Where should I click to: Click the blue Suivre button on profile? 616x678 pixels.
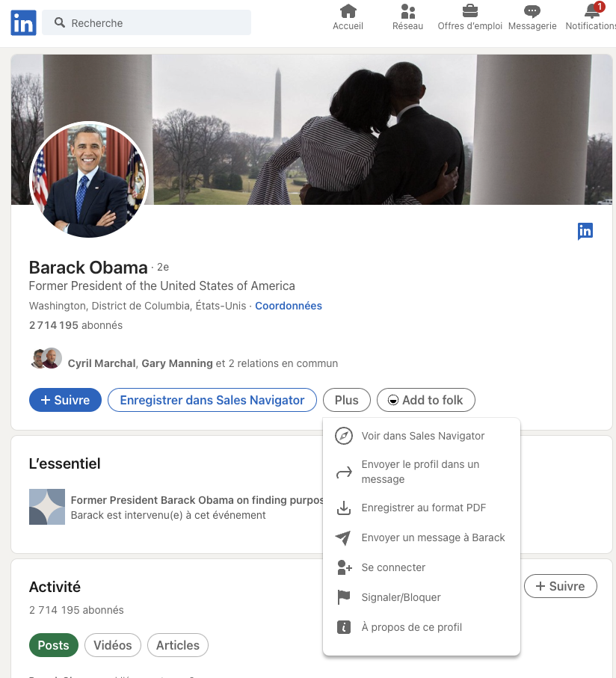tap(65, 400)
